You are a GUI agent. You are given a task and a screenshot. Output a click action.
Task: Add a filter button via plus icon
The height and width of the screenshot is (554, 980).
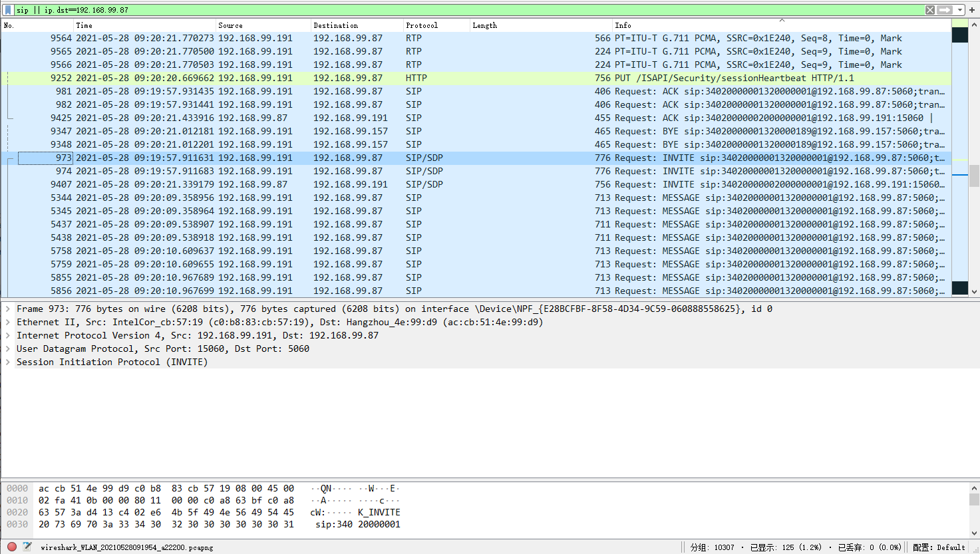pyautogui.click(x=972, y=10)
